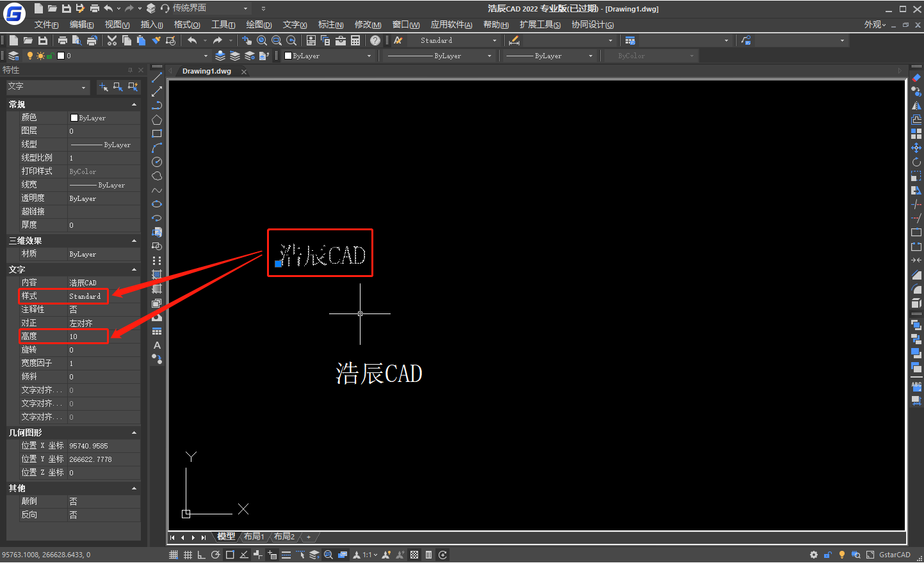Select the Circle draw tool
The image size is (924, 563).
[157, 162]
